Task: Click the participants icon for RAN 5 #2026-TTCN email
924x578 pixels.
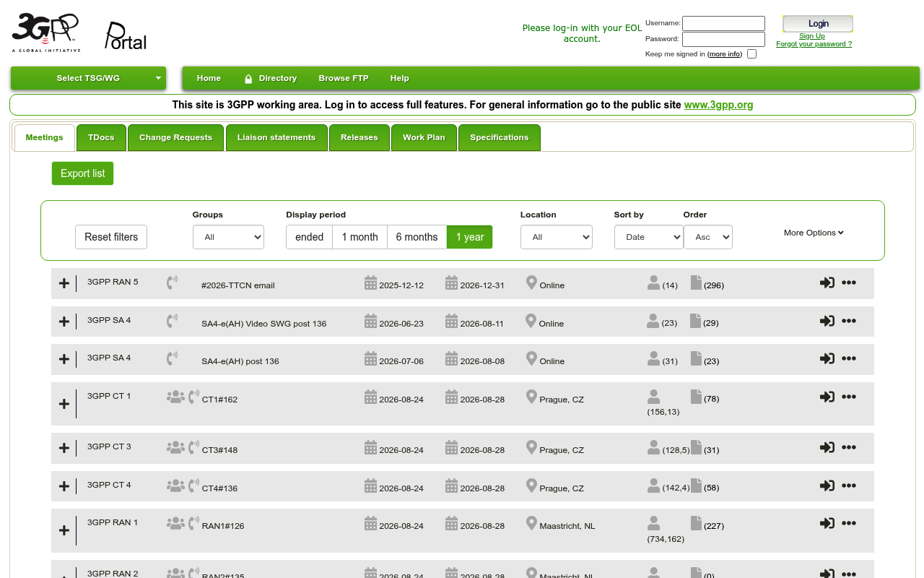Action: coord(653,282)
